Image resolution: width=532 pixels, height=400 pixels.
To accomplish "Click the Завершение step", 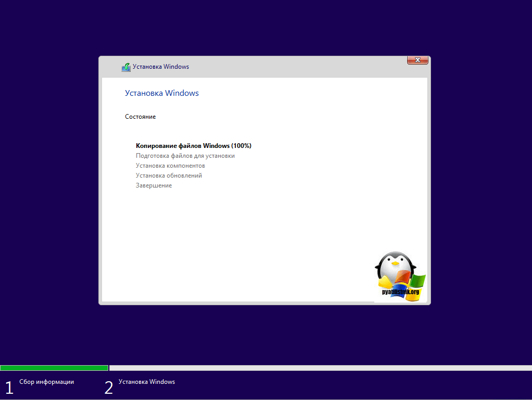I will (x=154, y=185).
